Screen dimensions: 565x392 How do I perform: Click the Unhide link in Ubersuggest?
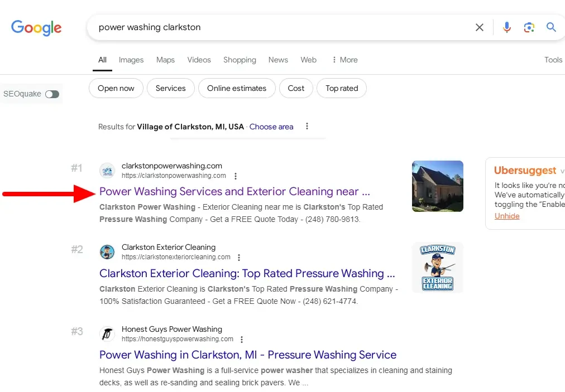[507, 216]
